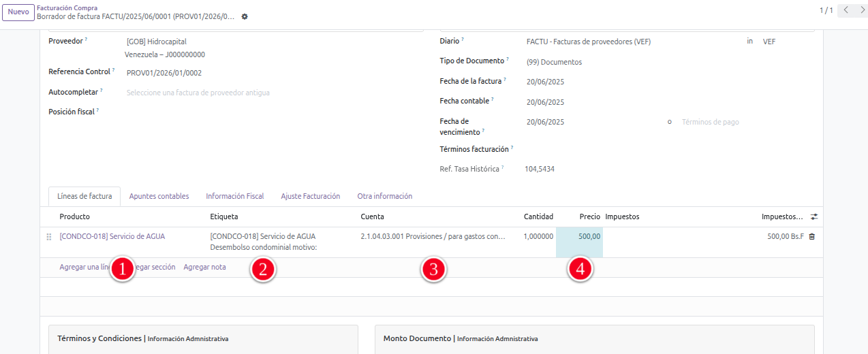The height and width of the screenshot is (354, 868).
Task: Open the Facturación Compra breadcrumb link
Action: 67,7
